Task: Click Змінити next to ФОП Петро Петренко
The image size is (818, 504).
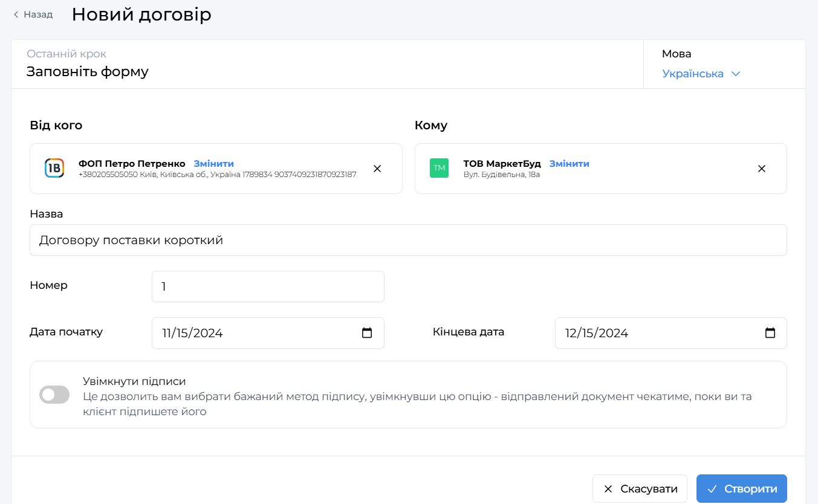Action: (213, 164)
